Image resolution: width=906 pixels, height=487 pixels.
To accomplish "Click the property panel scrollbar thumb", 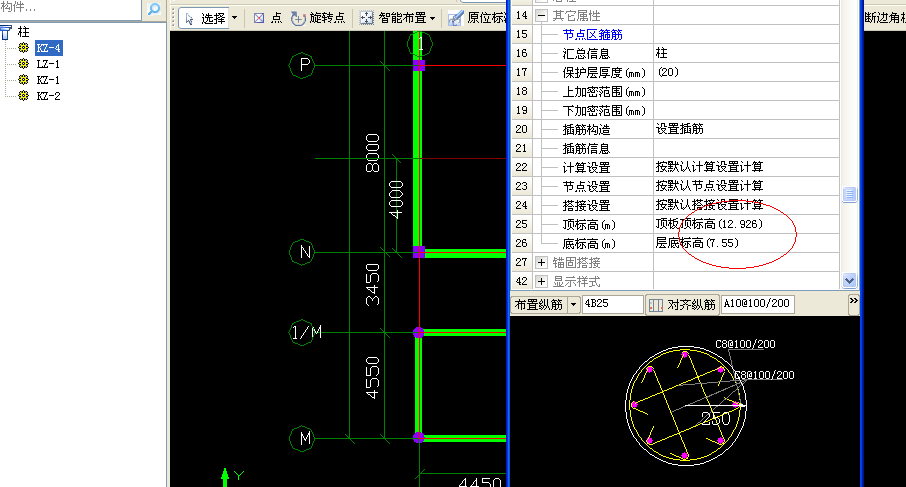I will coord(849,195).
